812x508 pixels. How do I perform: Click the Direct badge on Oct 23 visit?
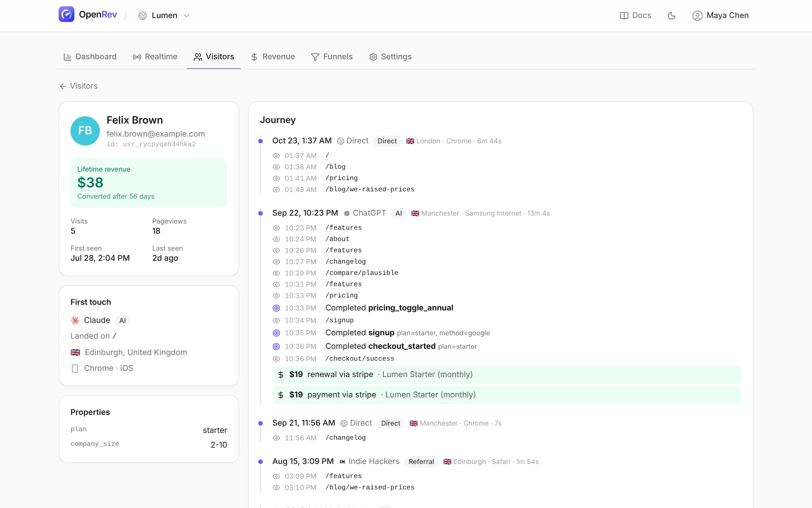[387, 141]
